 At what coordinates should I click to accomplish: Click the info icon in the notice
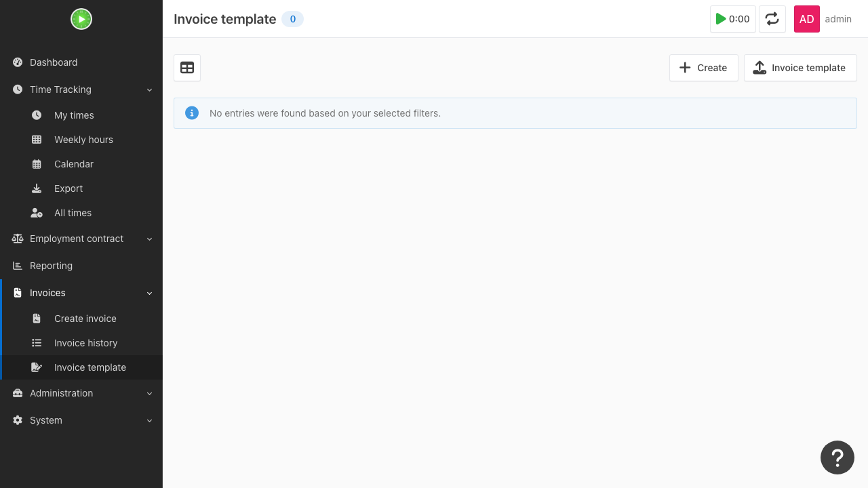click(192, 113)
